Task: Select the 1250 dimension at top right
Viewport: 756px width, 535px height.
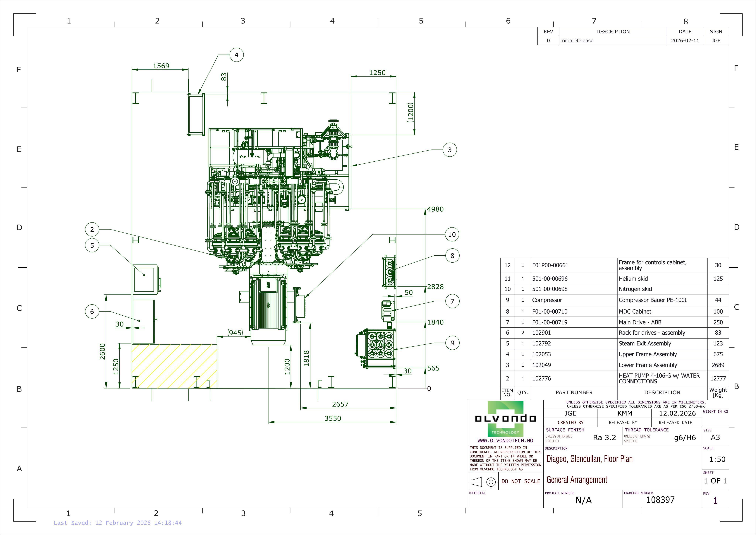Action: 377,73
